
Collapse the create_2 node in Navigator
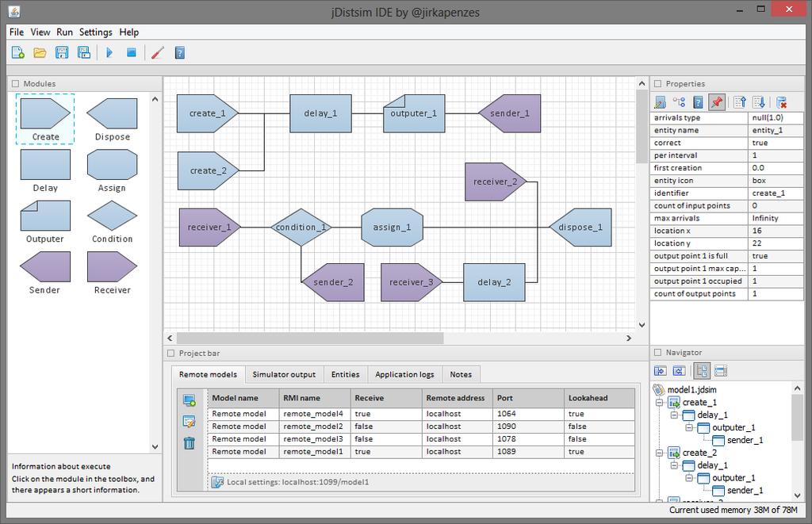[x=659, y=453]
